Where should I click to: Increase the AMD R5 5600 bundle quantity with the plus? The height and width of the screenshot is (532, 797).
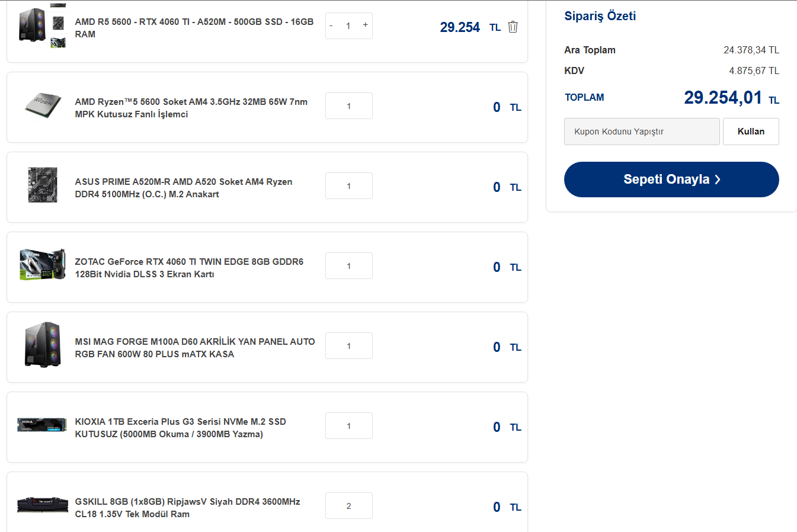[365, 25]
